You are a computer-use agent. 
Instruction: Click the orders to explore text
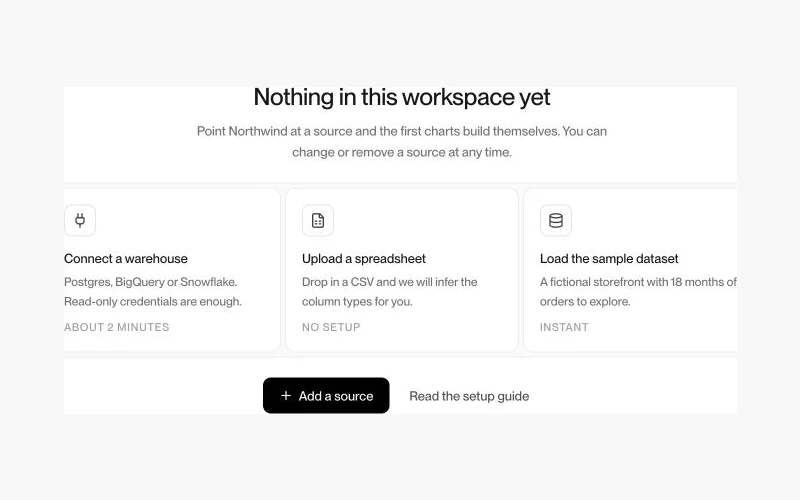585,302
